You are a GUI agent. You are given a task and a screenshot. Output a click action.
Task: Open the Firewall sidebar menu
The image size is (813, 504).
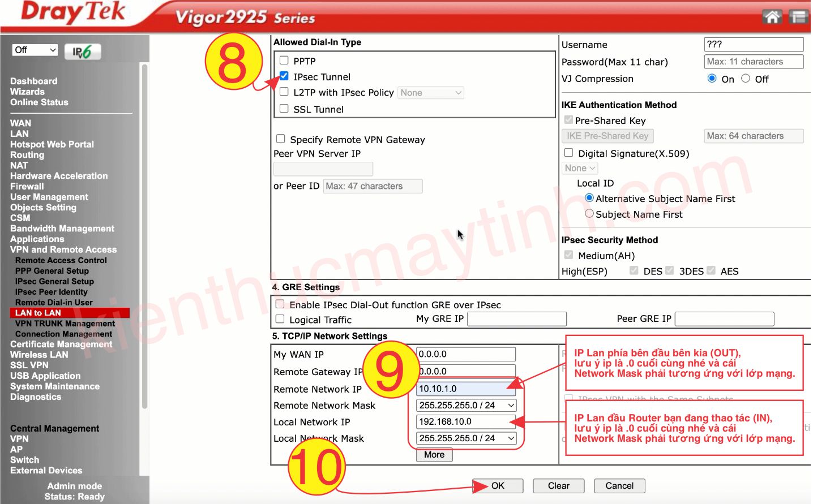pyautogui.click(x=27, y=186)
